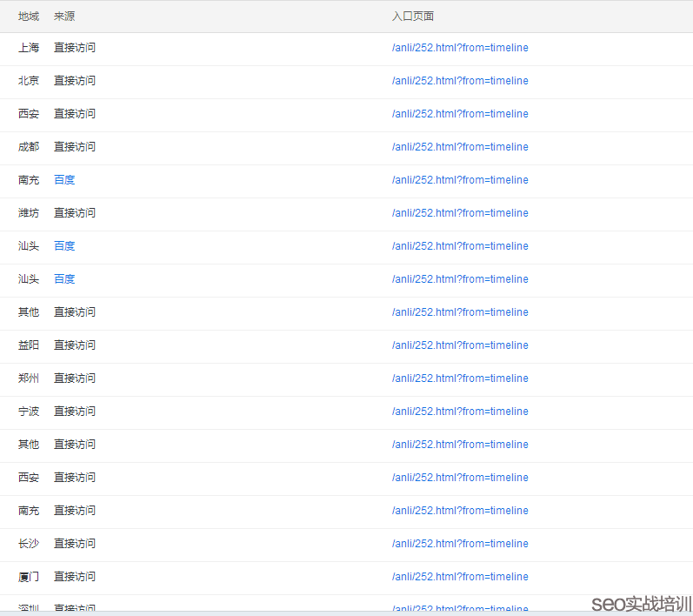The height and width of the screenshot is (616, 693).
Task: Open the entry page link in 郑州 row
Action: [460, 378]
